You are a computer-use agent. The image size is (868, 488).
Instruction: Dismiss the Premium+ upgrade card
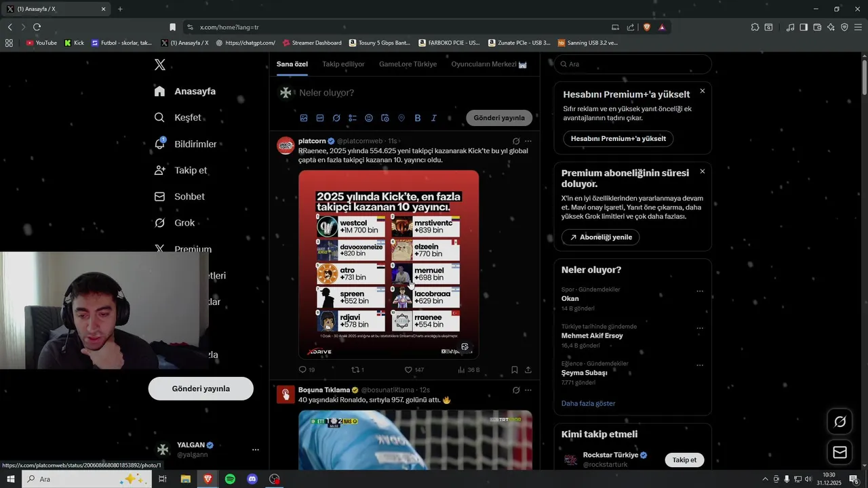pyautogui.click(x=703, y=91)
